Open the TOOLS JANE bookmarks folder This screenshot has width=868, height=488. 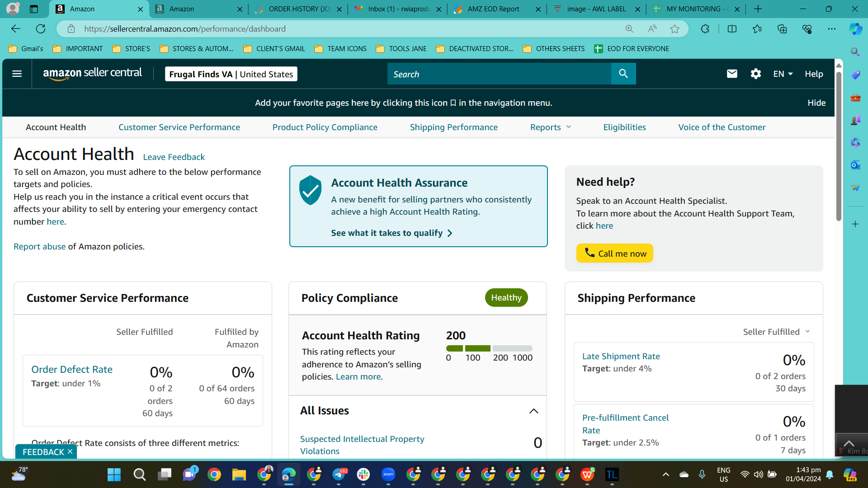point(401,49)
